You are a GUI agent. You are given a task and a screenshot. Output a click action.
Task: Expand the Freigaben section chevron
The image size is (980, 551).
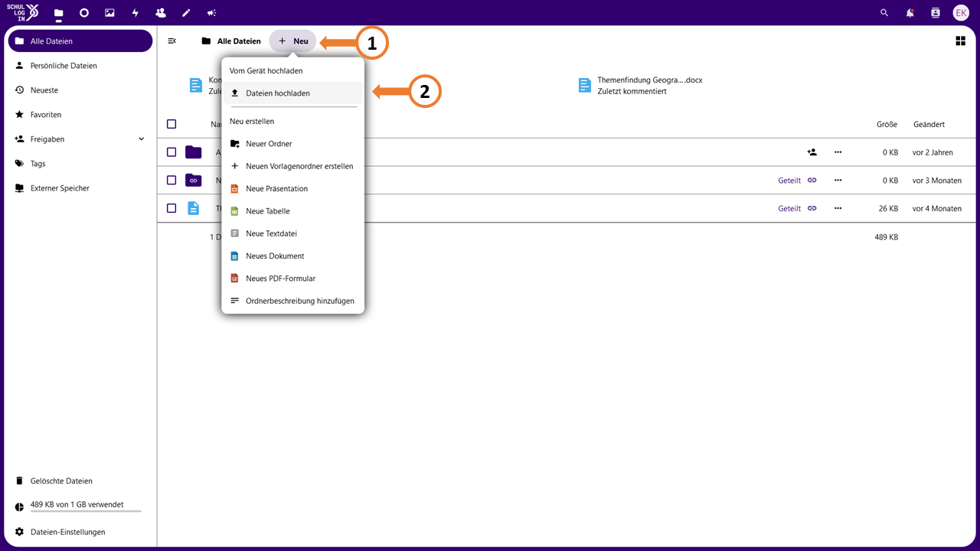(x=141, y=139)
